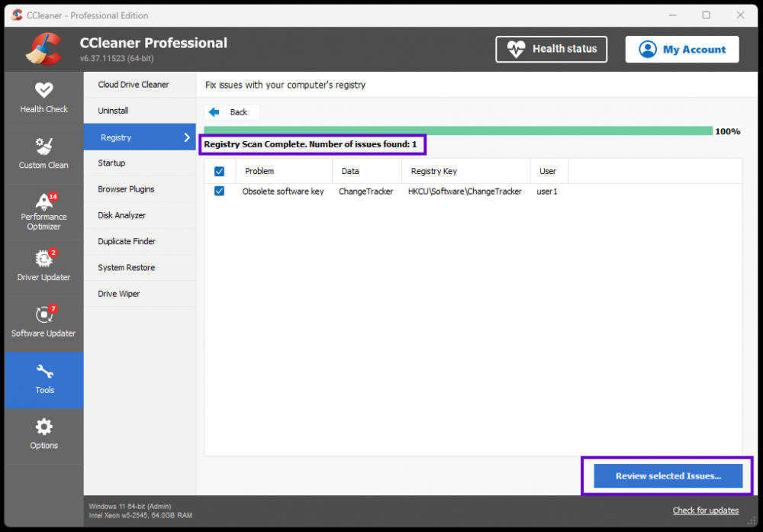763x532 pixels.
Task: Toggle the select-all issues checkbox
Action: (x=220, y=171)
